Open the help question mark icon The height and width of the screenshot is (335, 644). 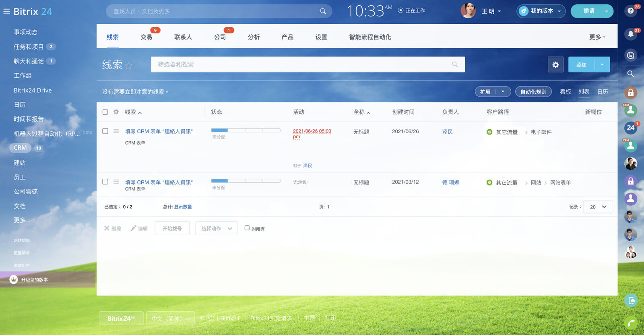(631, 11)
